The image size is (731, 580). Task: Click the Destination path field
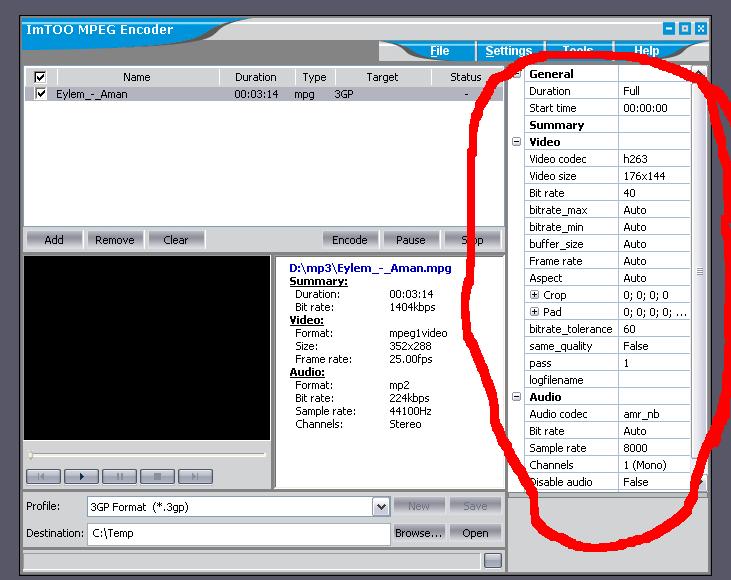239,534
